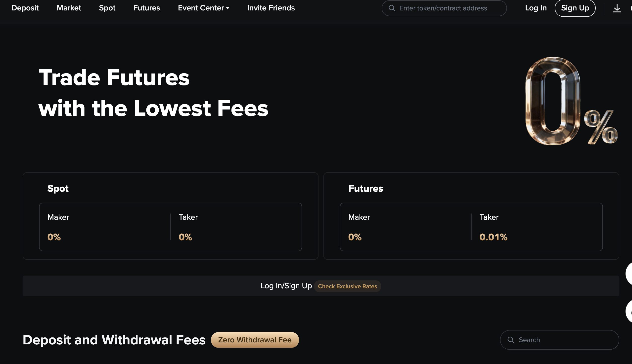Visit the Invite Friends page
632x364 pixels.
271,8
